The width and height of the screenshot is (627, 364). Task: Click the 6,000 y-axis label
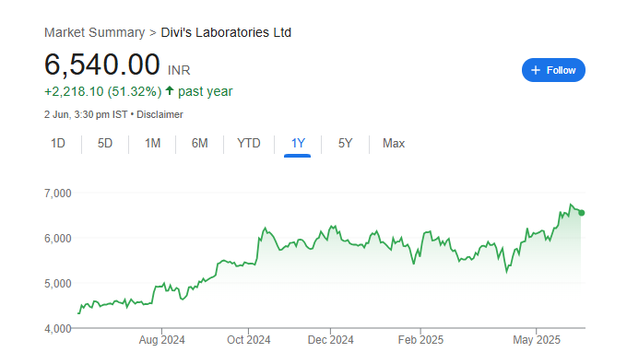click(57, 239)
